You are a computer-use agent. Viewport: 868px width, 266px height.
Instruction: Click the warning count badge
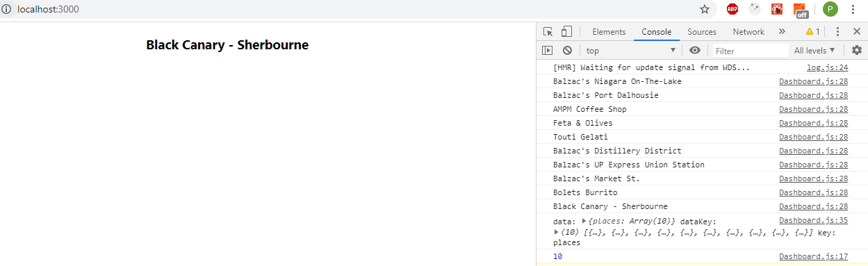point(813,31)
